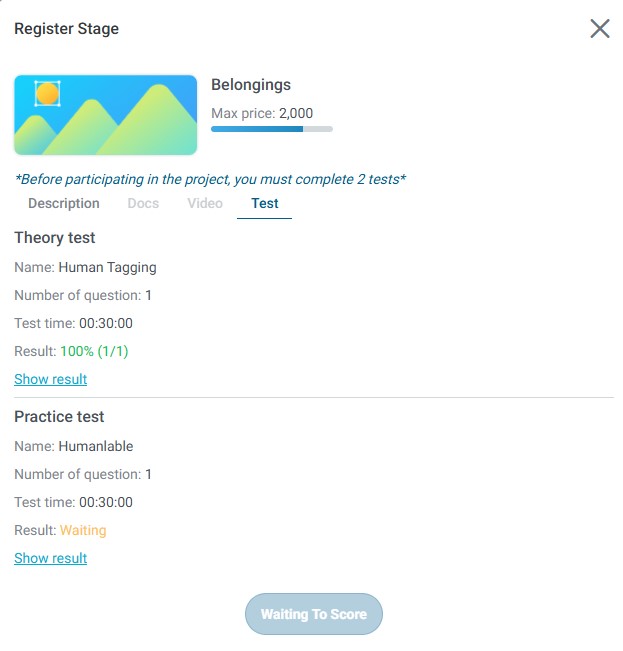
Task: Click the Belongings project thumbnail image
Action: [x=105, y=115]
